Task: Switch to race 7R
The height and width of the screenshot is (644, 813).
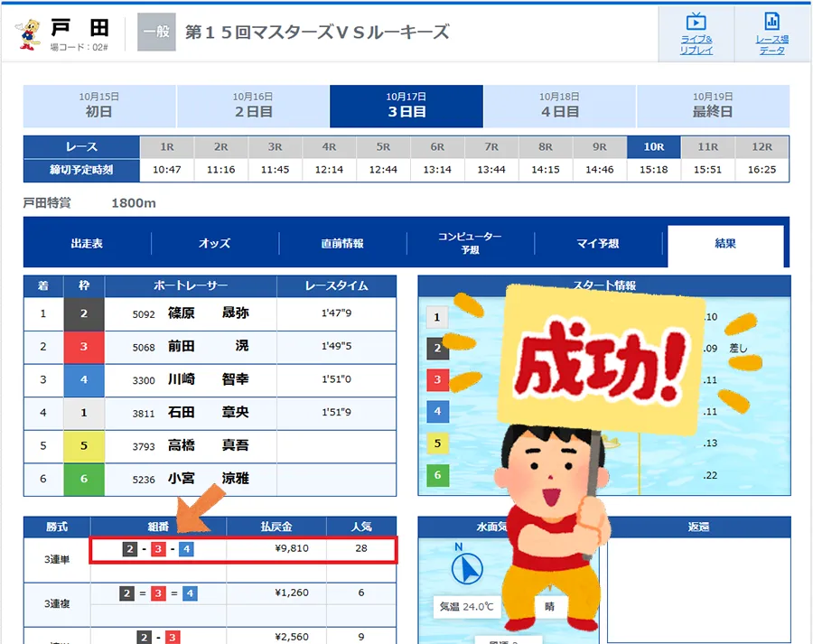Action: (491, 147)
